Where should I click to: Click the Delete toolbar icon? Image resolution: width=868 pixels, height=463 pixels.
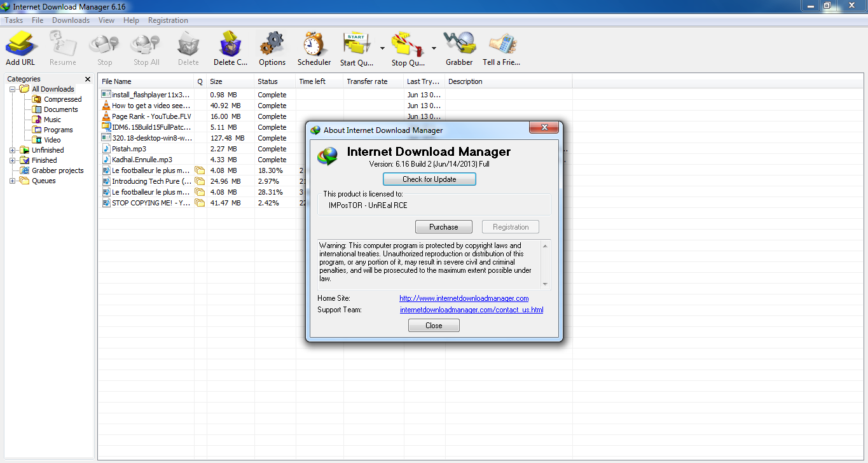coord(188,49)
